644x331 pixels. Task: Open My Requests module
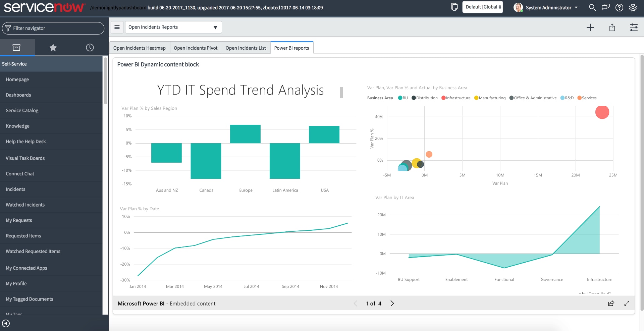[x=51, y=220]
